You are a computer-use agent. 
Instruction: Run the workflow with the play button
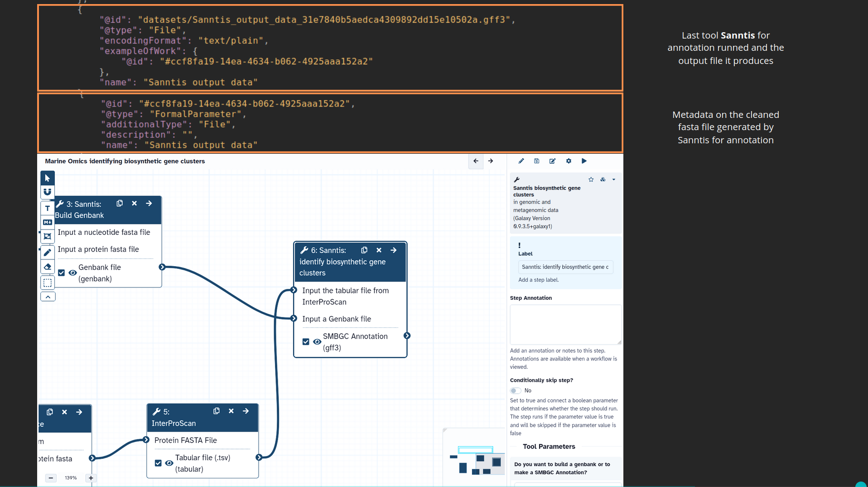[x=584, y=161]
